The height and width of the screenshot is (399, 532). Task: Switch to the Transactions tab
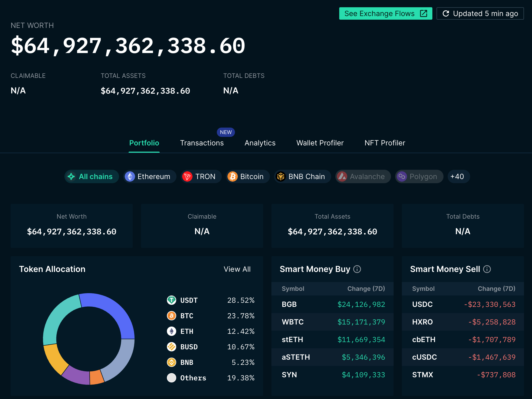click(202, 143)
